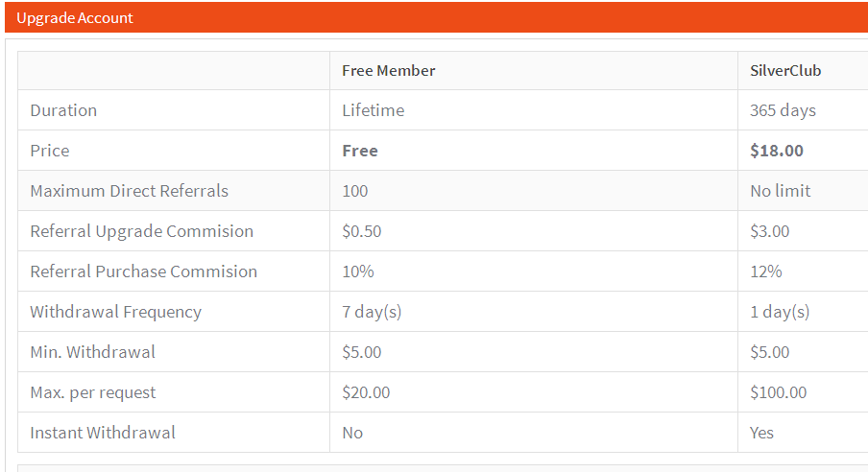Select the Maximum Direct Referrals label
The width and height of the screenshot is (868, 472).
pos(129,191)
